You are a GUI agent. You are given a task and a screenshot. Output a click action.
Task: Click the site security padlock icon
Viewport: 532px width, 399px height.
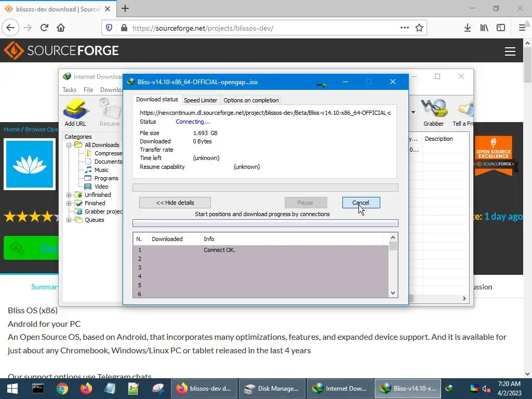pos(124,28)
